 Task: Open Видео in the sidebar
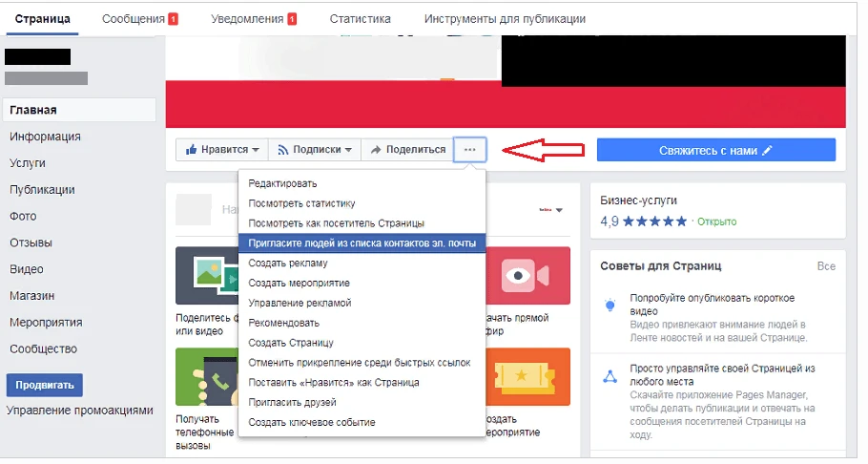[x=26, y=269]
